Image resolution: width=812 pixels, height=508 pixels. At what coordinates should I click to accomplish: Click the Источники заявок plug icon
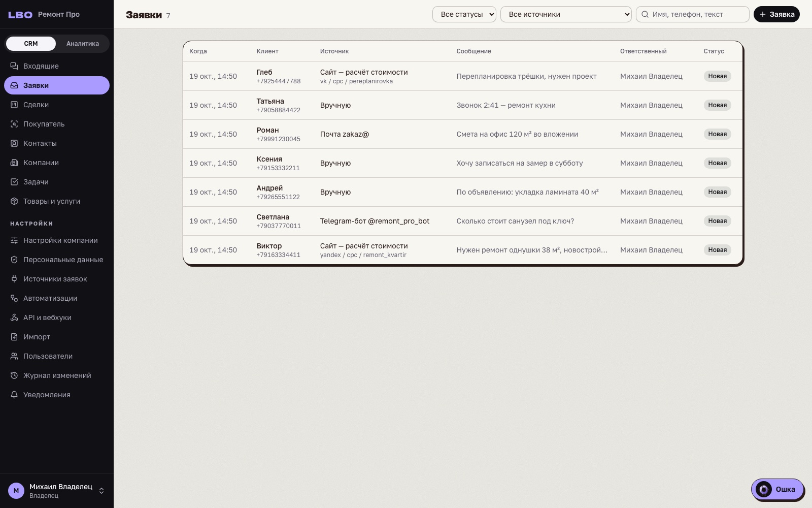[x=14, y=279]
